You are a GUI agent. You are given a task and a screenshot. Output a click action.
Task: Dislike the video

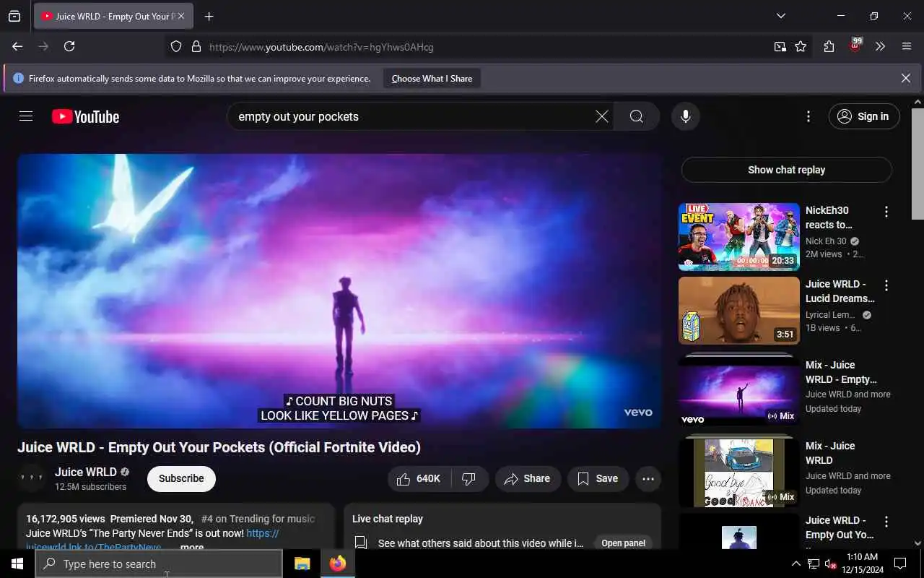[x=469, y=478]
